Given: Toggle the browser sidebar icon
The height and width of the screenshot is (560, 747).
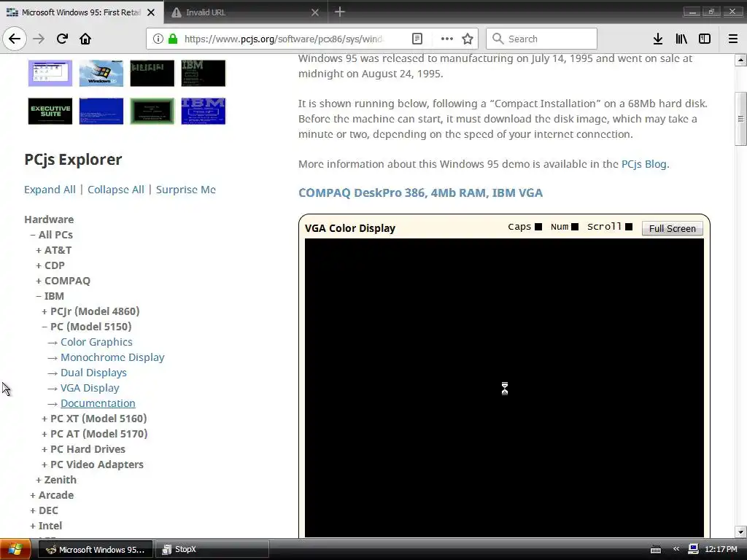Looking at the screenshot, I should tap(705, 39).
